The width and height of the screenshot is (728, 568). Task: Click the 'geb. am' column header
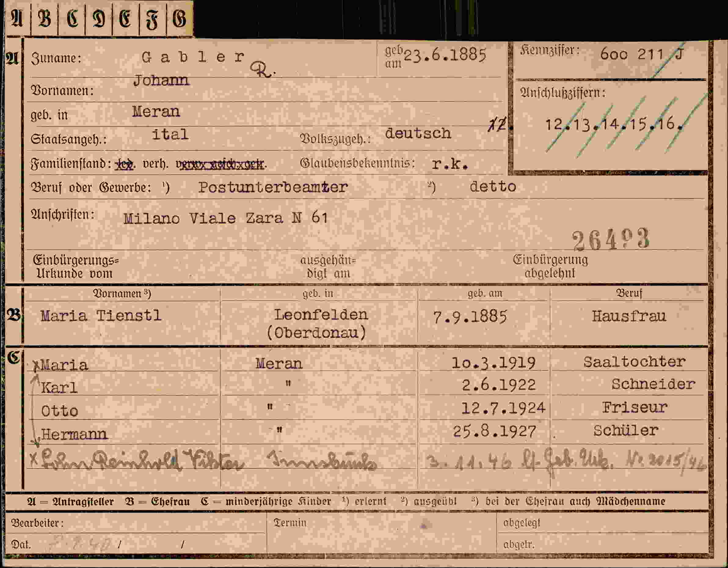485,293
